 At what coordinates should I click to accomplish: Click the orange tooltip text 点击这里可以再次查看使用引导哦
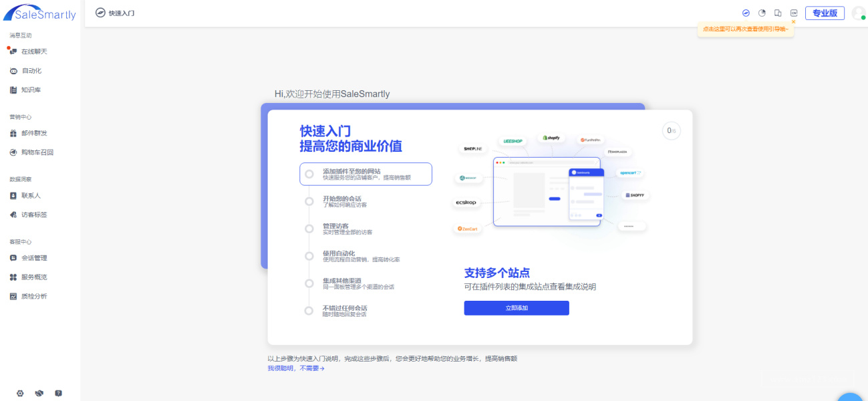[745, 29]
